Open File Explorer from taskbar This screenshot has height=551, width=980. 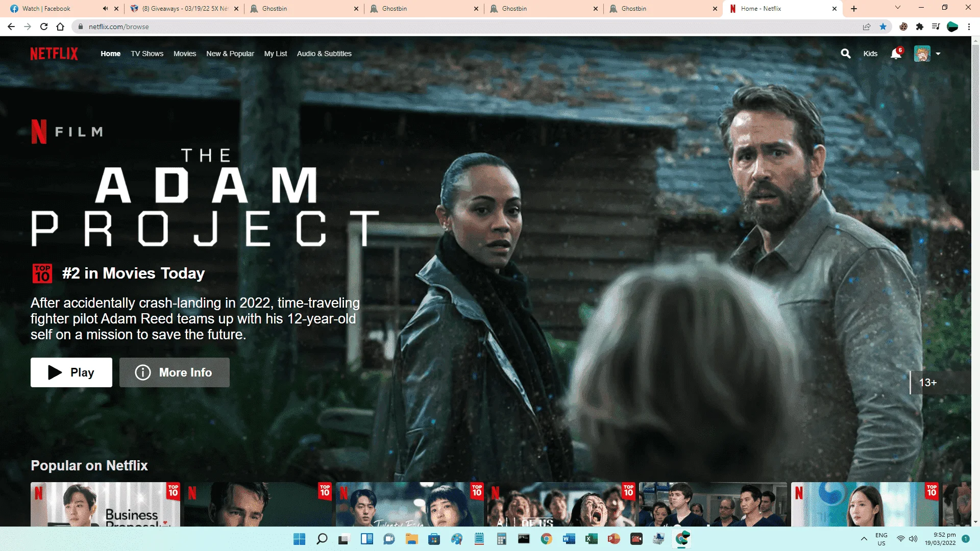click(x=411, y=539)
